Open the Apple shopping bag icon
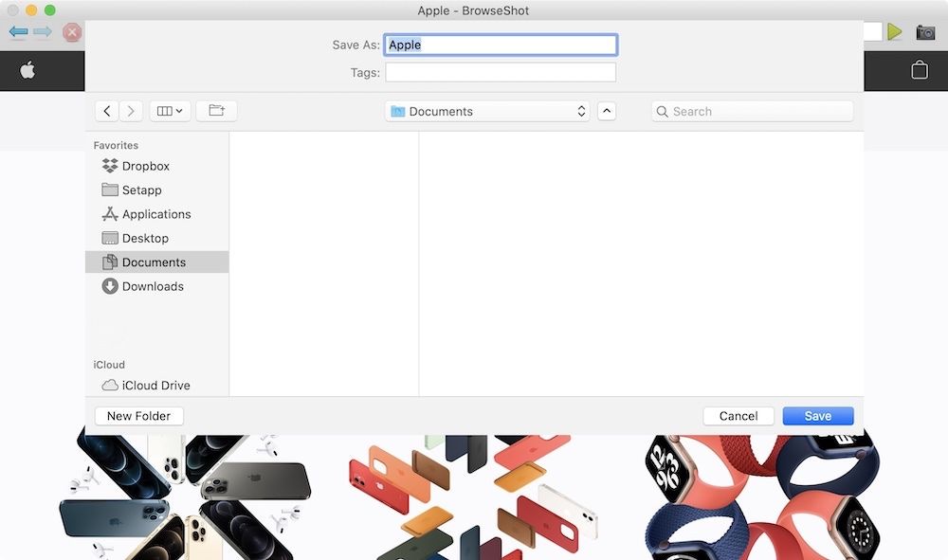This screenshot has height=560, width=948. pyautogui.click(x=919, y=70)
